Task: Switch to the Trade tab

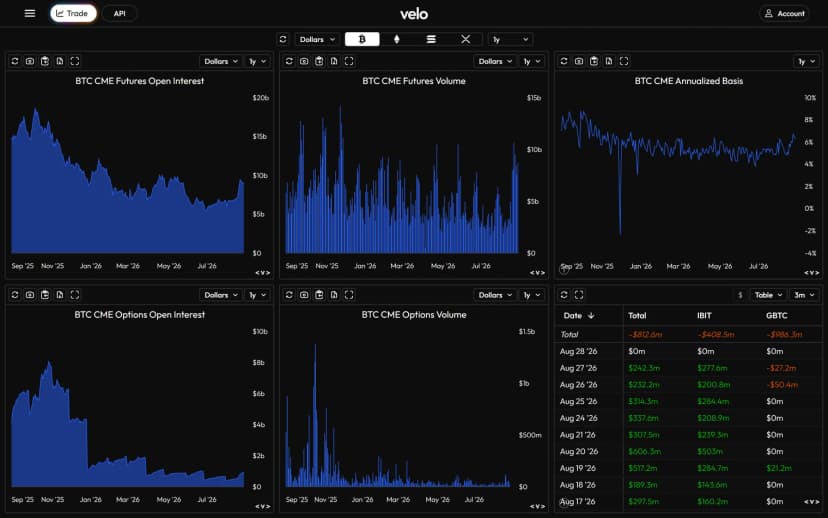Action: pyautogui.click(x=73, y=13)
